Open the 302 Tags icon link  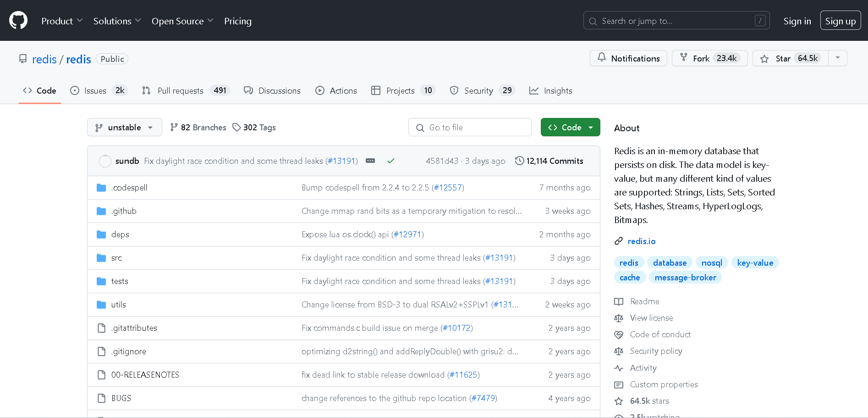[236, 127]
